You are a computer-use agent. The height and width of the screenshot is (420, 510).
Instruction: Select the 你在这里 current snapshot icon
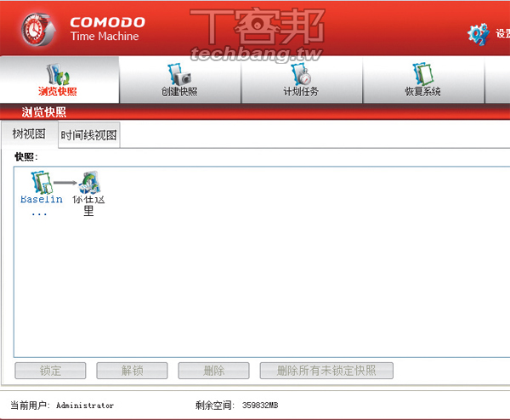click(x=89, y=183)
